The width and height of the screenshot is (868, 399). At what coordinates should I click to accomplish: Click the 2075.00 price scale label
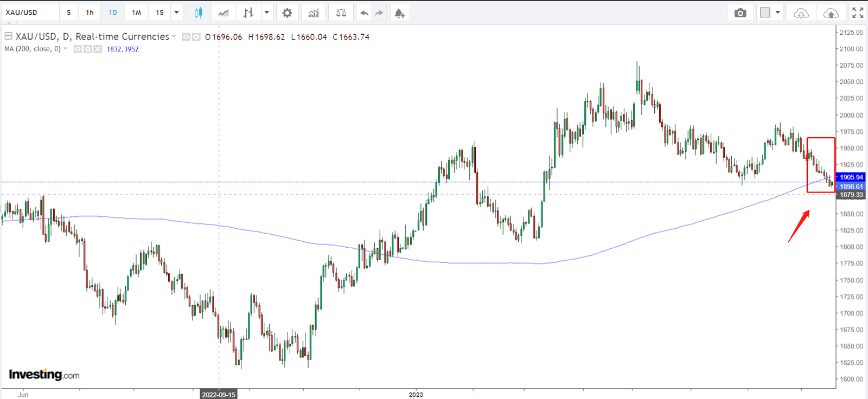(x=851, y=65)
